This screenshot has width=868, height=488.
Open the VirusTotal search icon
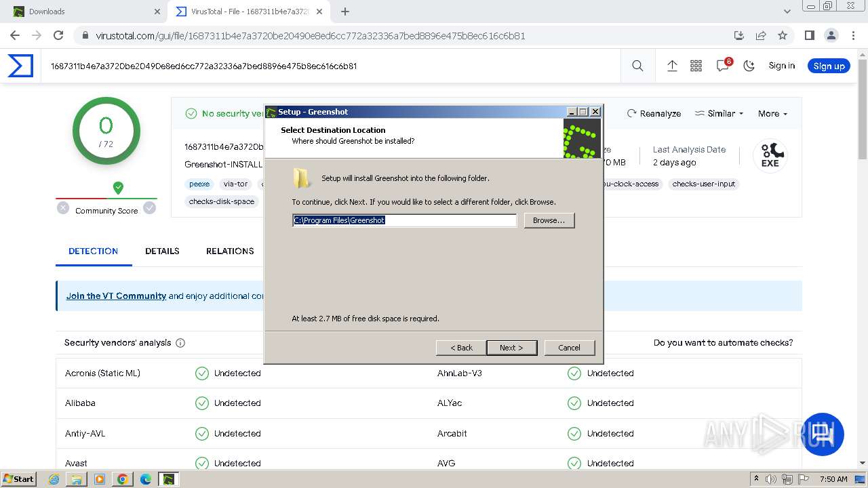637,66
